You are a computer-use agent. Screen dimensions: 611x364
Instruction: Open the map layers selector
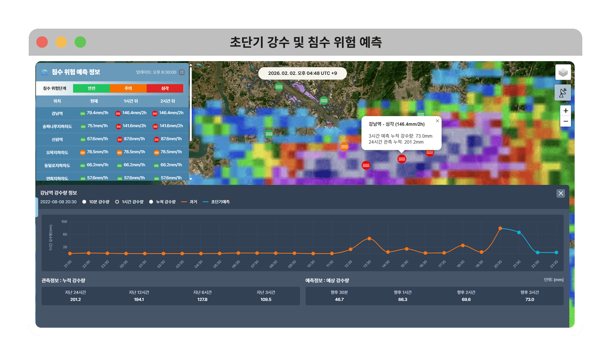tap(563, 73)
